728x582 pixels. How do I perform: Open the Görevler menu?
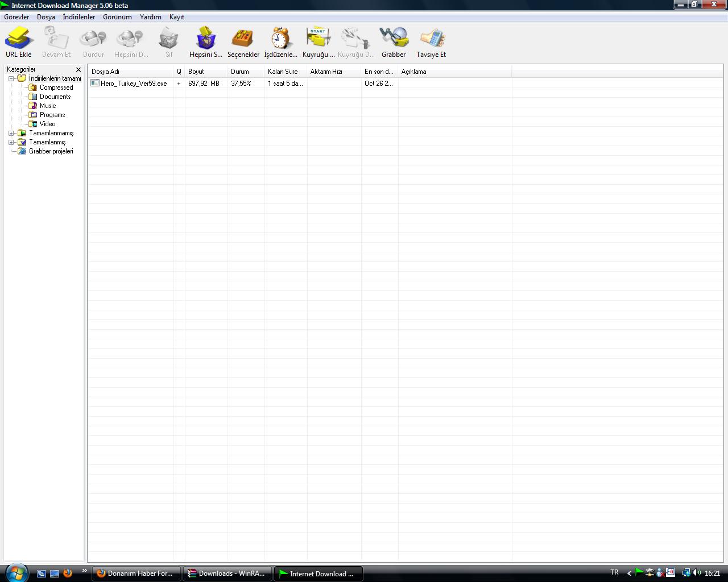point(16,17)
